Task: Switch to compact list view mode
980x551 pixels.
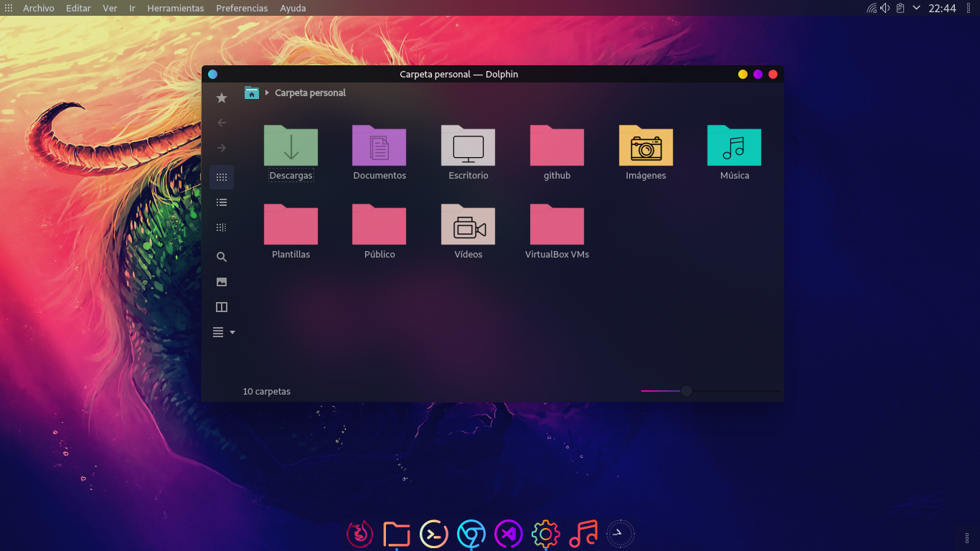Action: click(x=222, y=202)
